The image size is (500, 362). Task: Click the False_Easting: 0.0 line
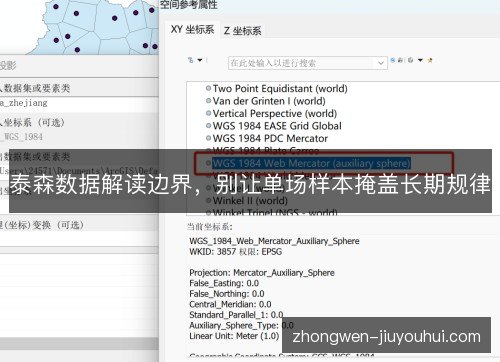pos(224,283)
